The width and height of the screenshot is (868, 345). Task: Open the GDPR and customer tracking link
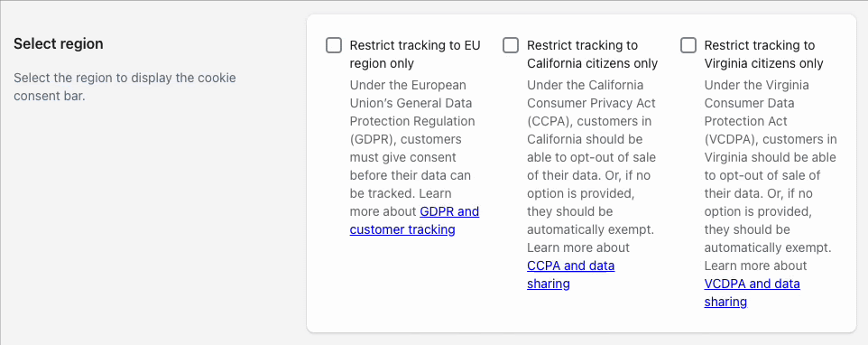(415, 220)
